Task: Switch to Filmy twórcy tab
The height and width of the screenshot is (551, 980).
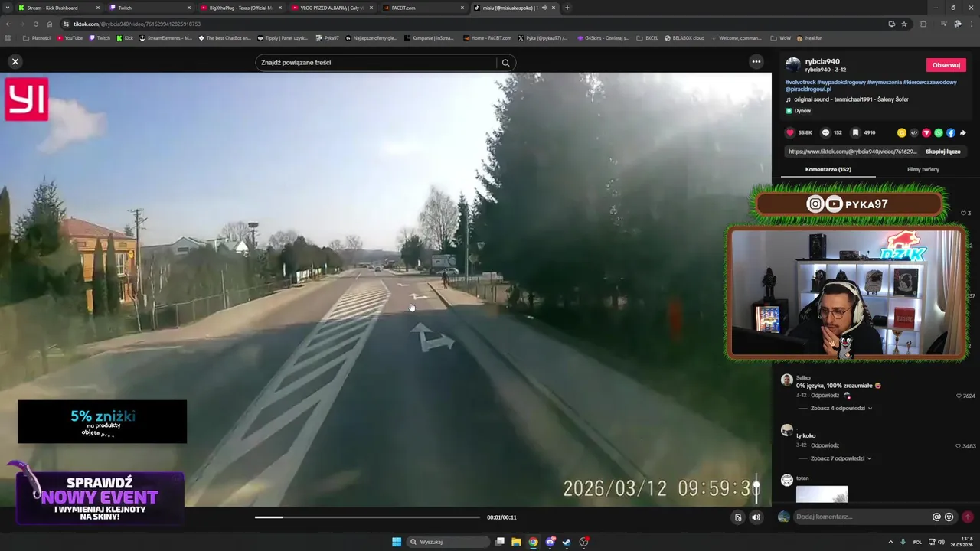Action: [x=923, y=169]
